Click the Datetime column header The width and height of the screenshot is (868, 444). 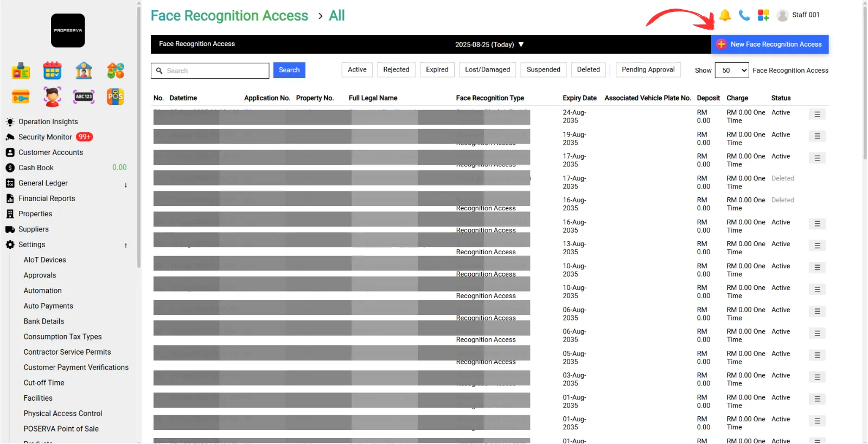coord(183,98)
